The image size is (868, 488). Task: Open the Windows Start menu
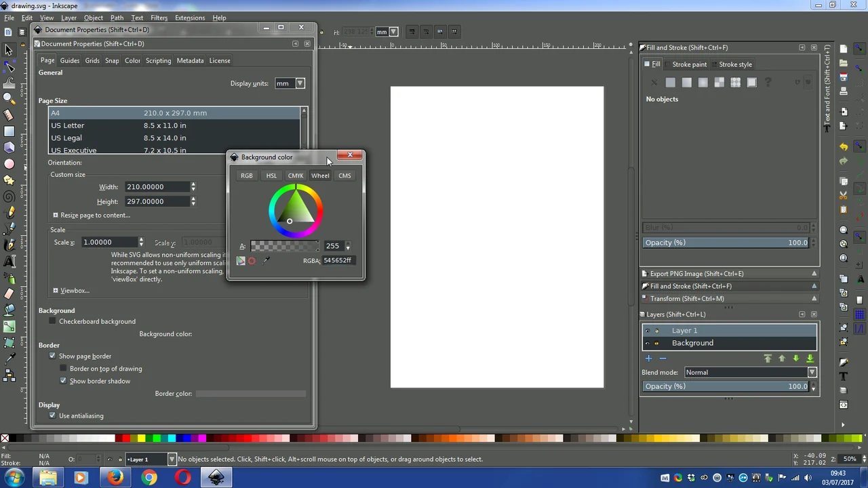point(14,477)
